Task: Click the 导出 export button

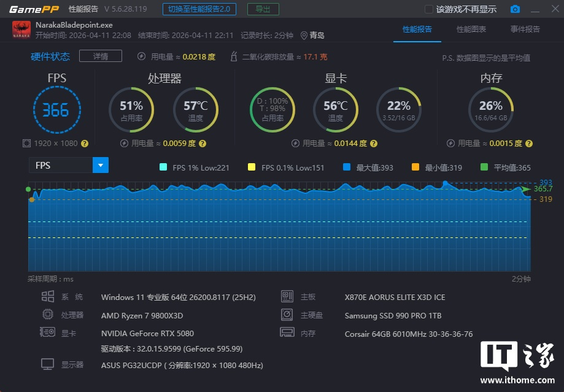Action: 263,9
